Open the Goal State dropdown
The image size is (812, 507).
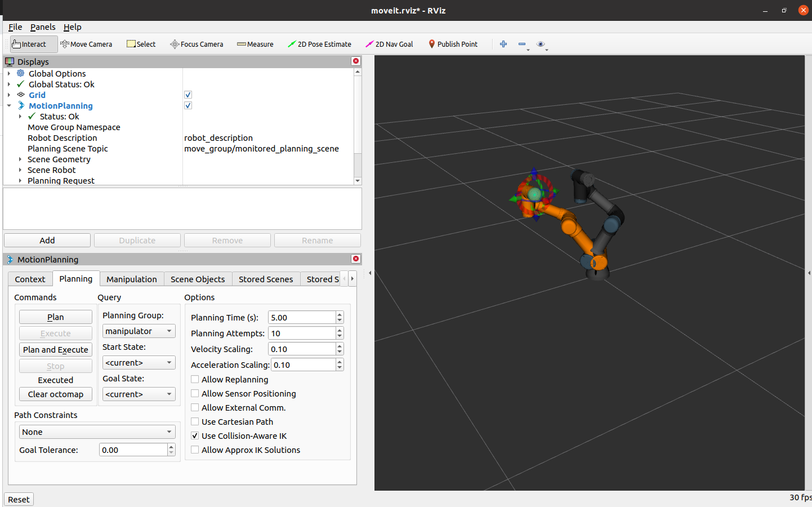[x=139, y=394]
